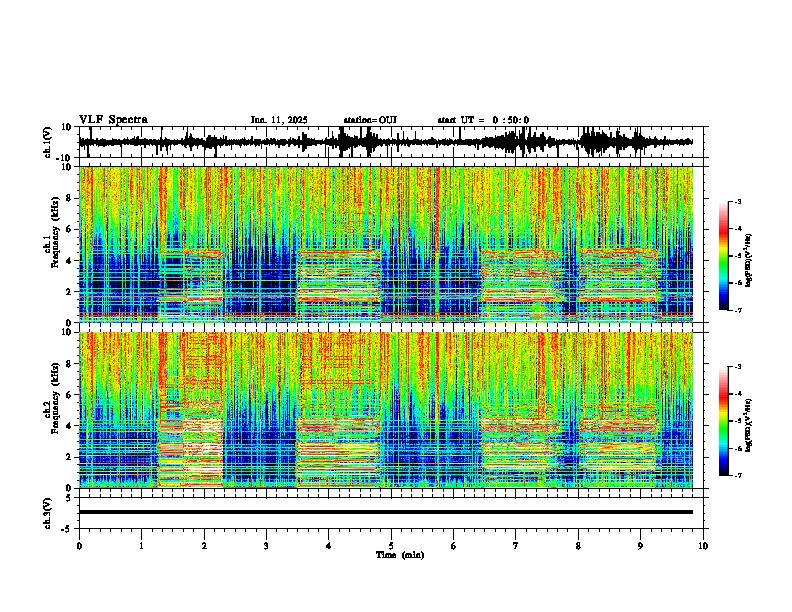792x612 pixels.
Task: Click the ch.1 burst between minutes 3.5 and 4.8
Action: 338,277
